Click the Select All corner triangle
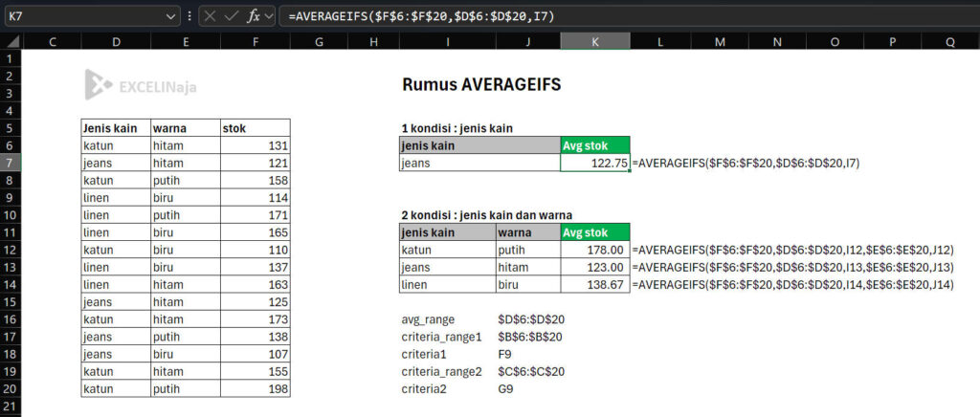This screenshot has width=980, height=417. (x=12, y=41)
